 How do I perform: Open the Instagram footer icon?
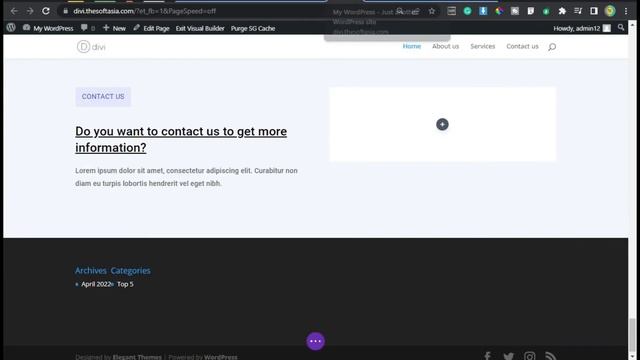[x=530, y=356]
